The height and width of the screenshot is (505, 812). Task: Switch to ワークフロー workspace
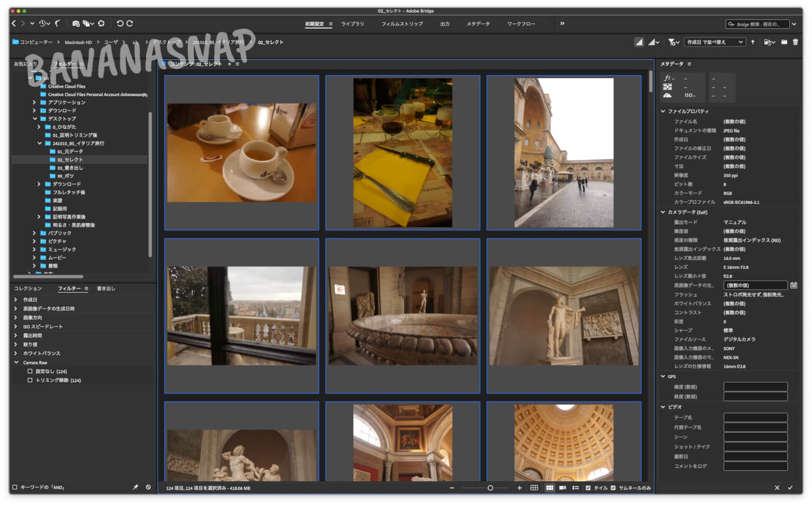521,24
